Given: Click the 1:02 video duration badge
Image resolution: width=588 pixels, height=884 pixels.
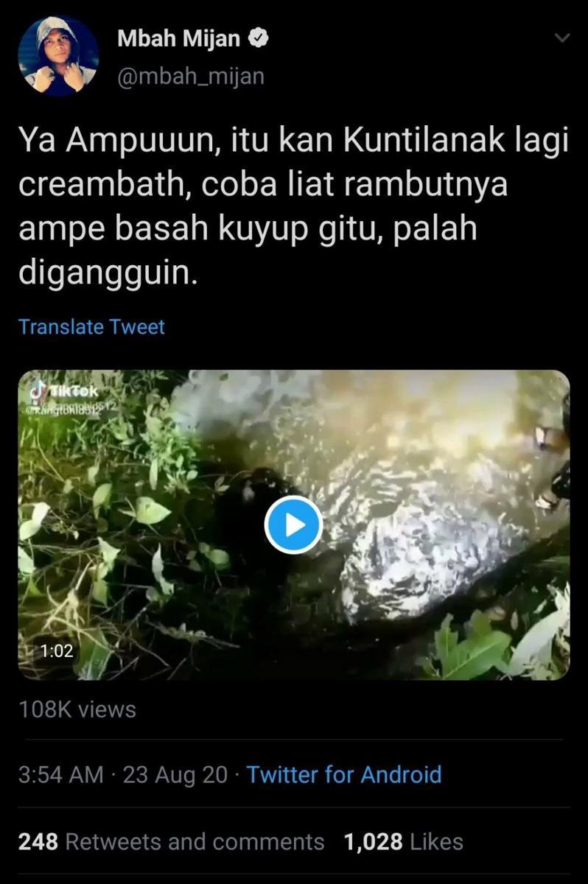Looking at the screenshot, I should click(x=56, y=652).
